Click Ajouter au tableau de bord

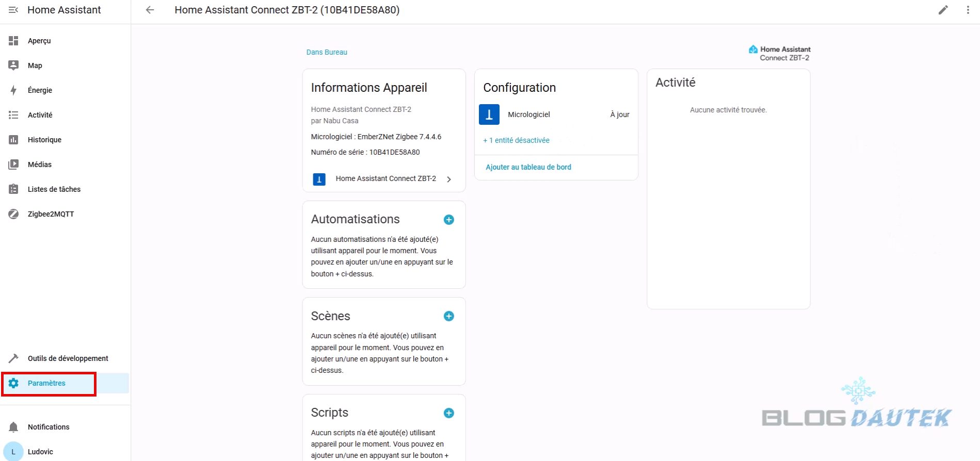(528, 167)
